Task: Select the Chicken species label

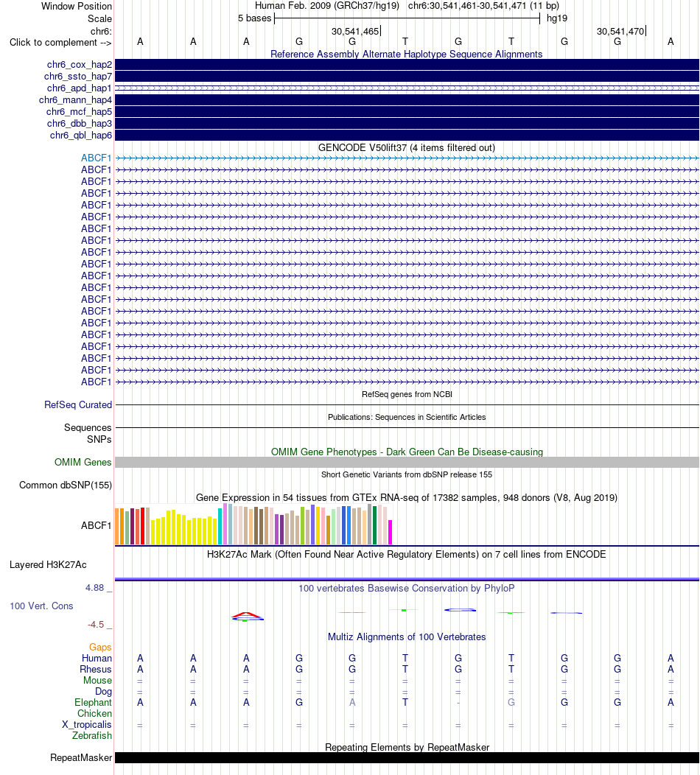Action: pyautogui.click(x=94, y=714)
